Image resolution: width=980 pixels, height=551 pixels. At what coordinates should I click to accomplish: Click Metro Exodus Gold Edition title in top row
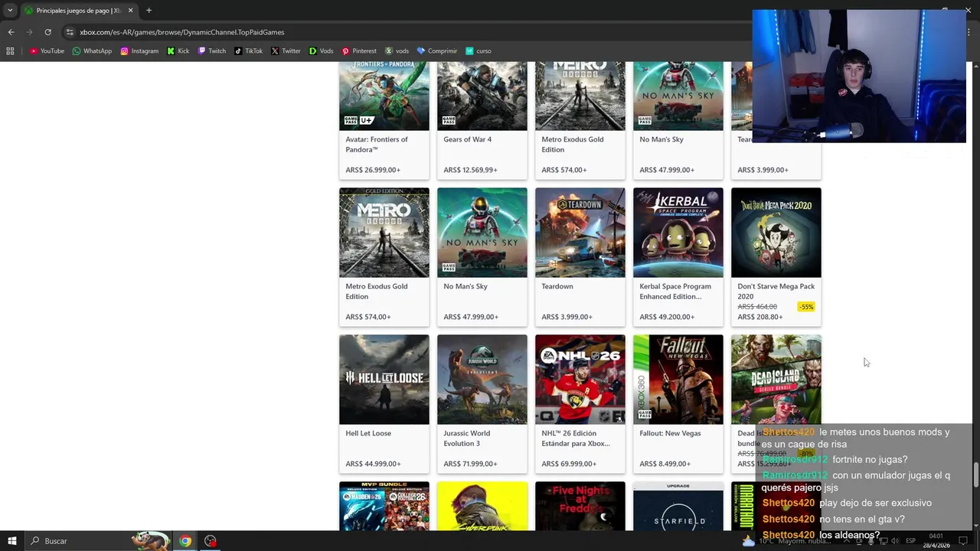(x=573, y=145)
